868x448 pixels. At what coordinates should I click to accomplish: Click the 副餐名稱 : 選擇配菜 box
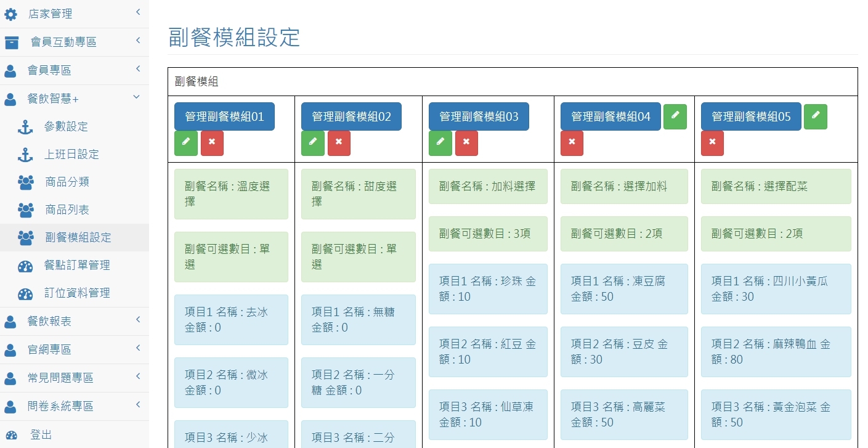pyautogui.click(x=776, y=186)
